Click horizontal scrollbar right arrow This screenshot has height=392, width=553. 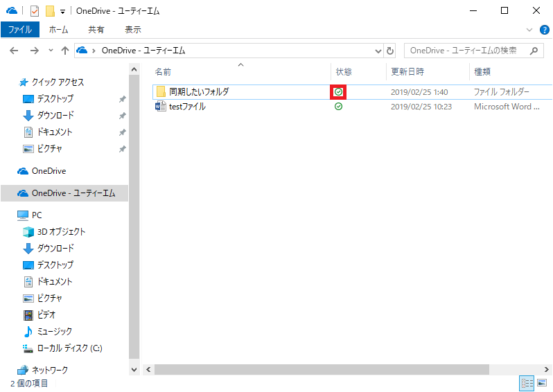[547, 369]
